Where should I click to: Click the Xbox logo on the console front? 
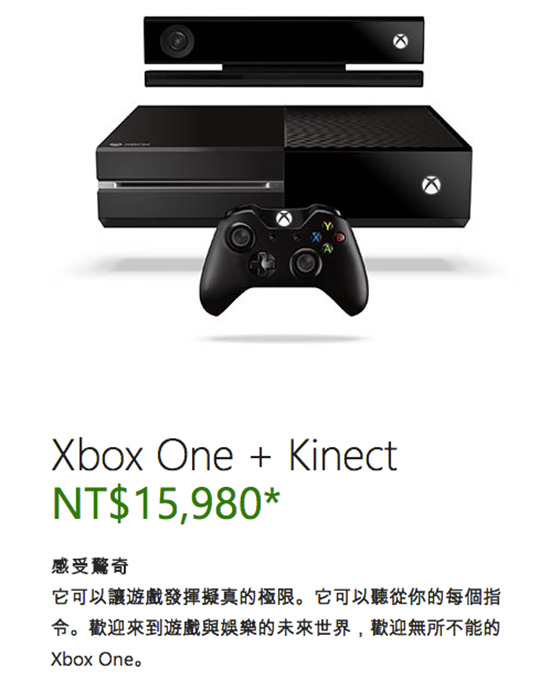tap(432, 185)
